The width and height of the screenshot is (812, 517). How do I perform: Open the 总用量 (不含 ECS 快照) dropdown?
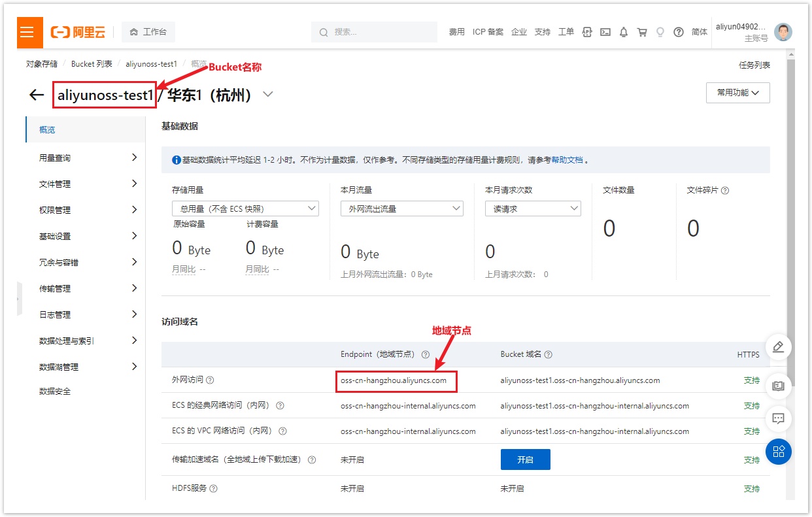tap(245, 209)
